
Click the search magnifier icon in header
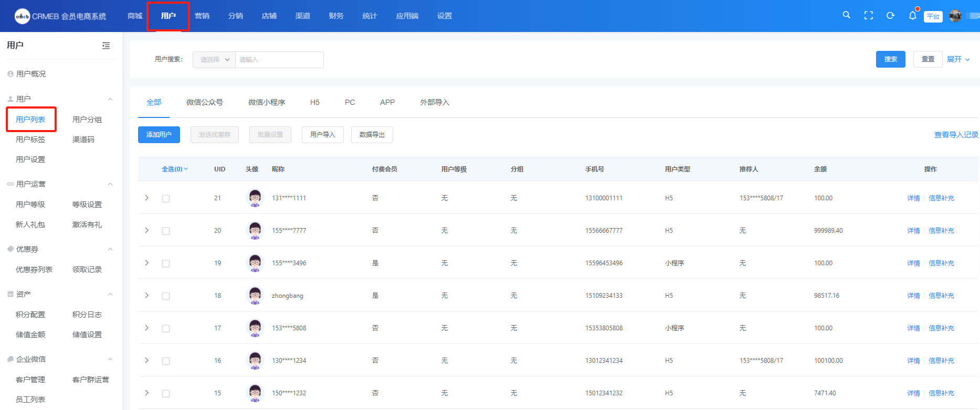[846, 15]
